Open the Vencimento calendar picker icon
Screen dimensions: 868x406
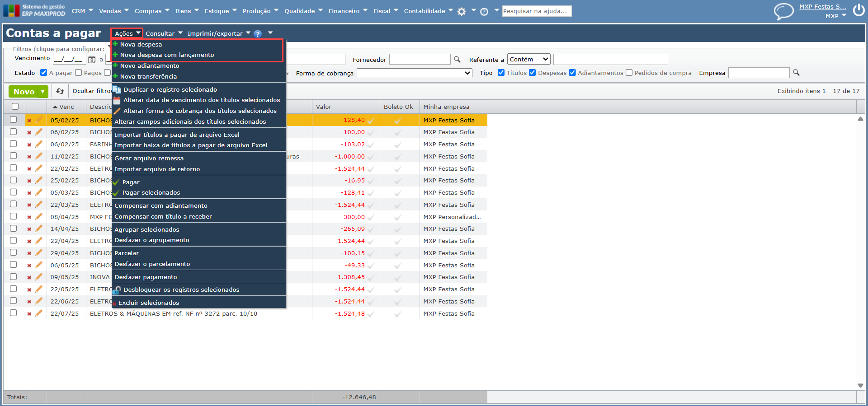pyautogui.click(x=92, y=60)
